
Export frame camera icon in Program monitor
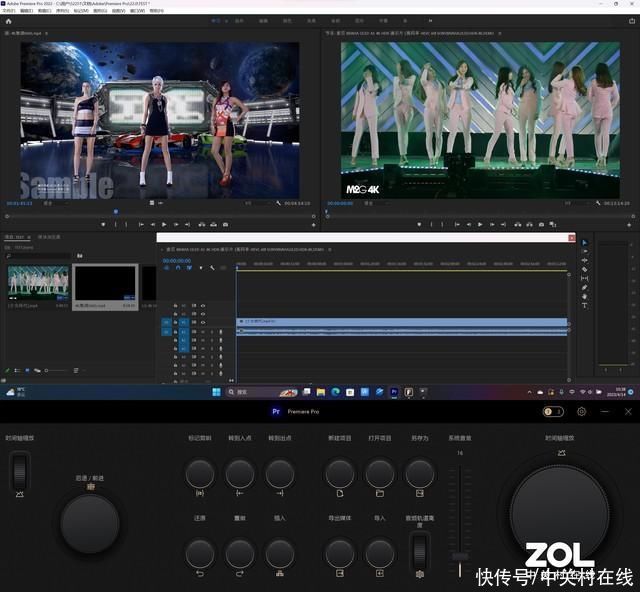(x=541, y=225)
